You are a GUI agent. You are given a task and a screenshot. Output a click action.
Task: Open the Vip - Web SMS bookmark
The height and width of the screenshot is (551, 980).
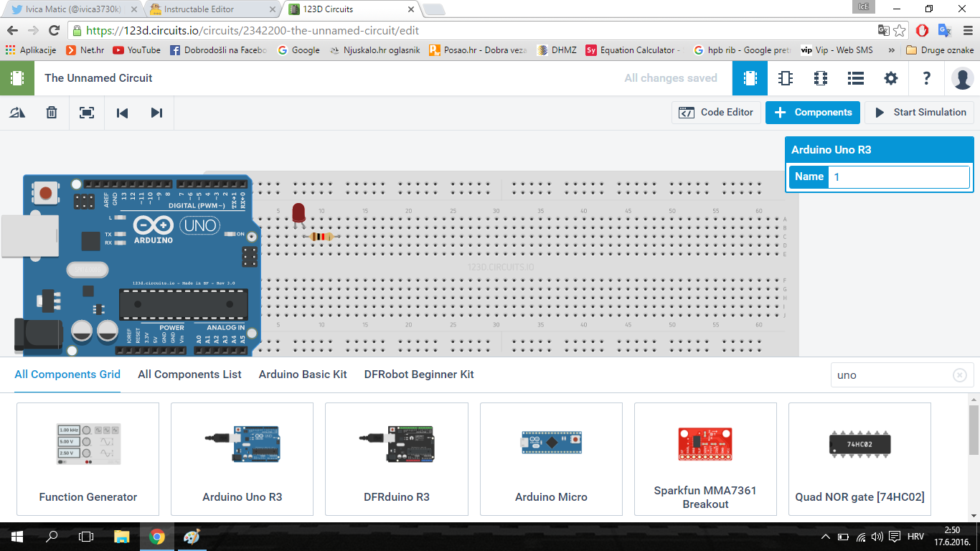tap(837, 50)
